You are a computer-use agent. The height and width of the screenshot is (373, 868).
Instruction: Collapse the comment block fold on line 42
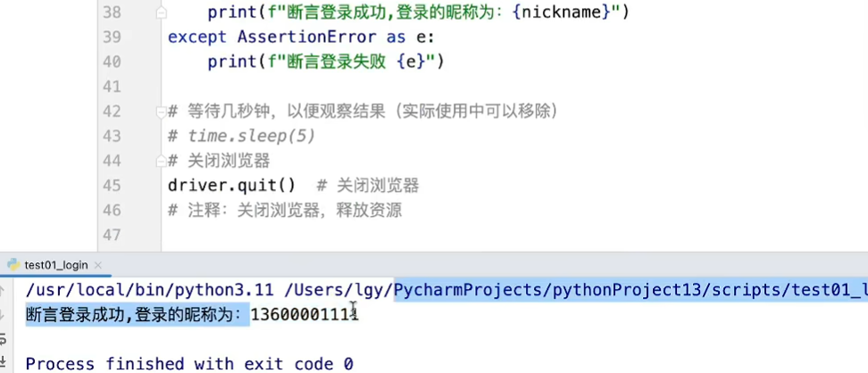(161, 112)
